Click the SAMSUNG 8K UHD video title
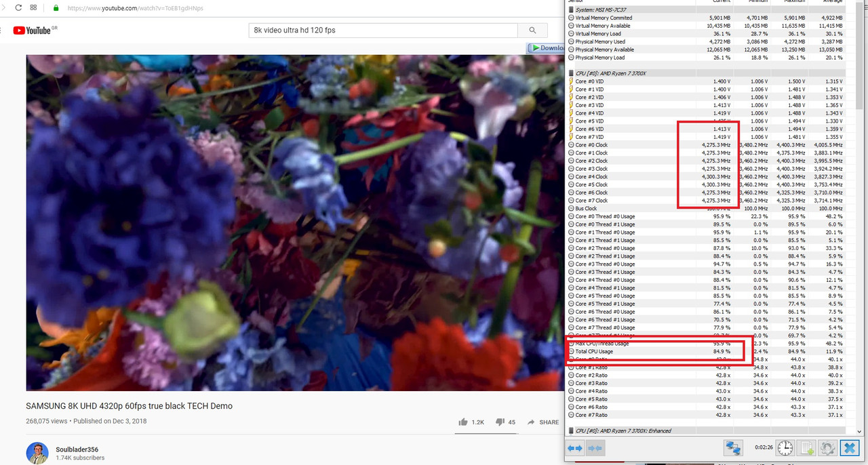The image size is (868, 465). click(x=129, y=406)
